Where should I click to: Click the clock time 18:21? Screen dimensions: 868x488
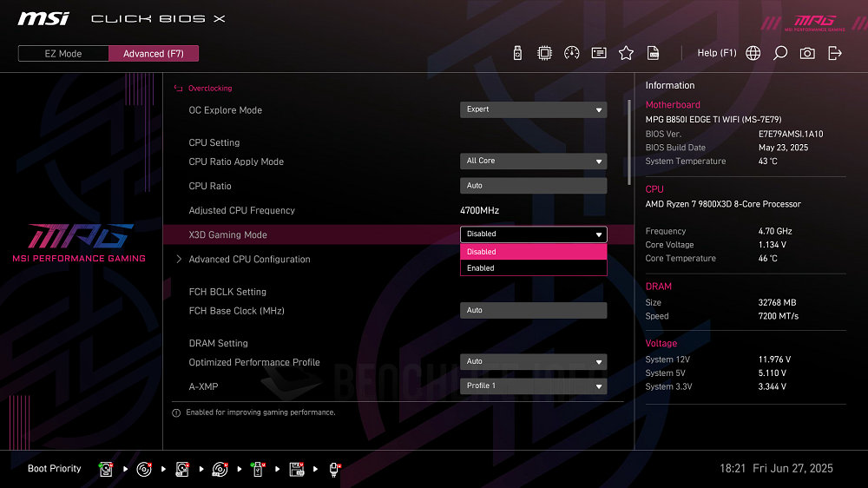coord(733,469)
